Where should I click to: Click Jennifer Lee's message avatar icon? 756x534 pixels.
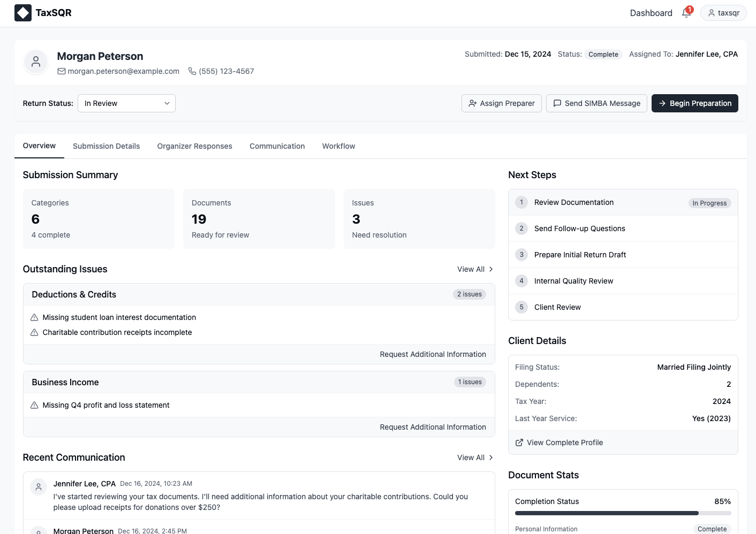[38, 487]
